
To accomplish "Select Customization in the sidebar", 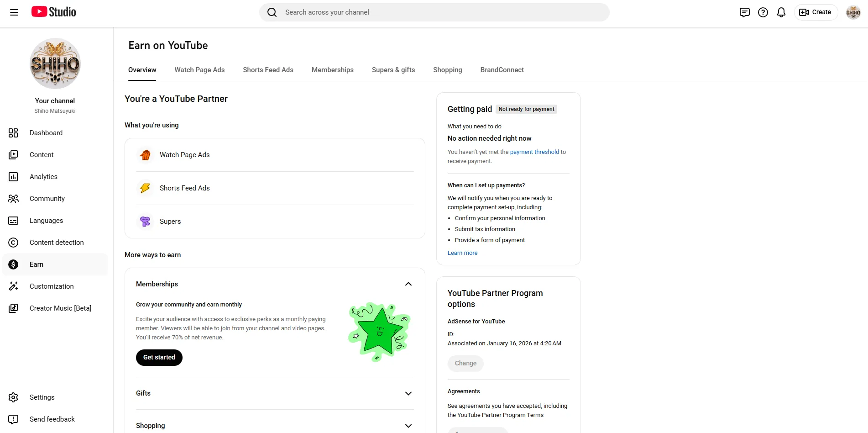I will (55, 286).
